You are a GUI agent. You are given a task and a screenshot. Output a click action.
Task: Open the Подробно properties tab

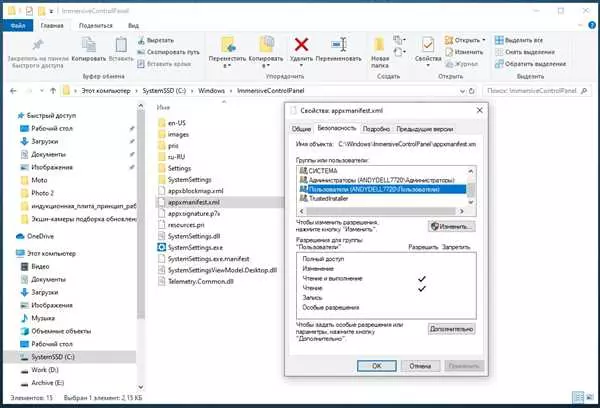[x=376, y=129]
